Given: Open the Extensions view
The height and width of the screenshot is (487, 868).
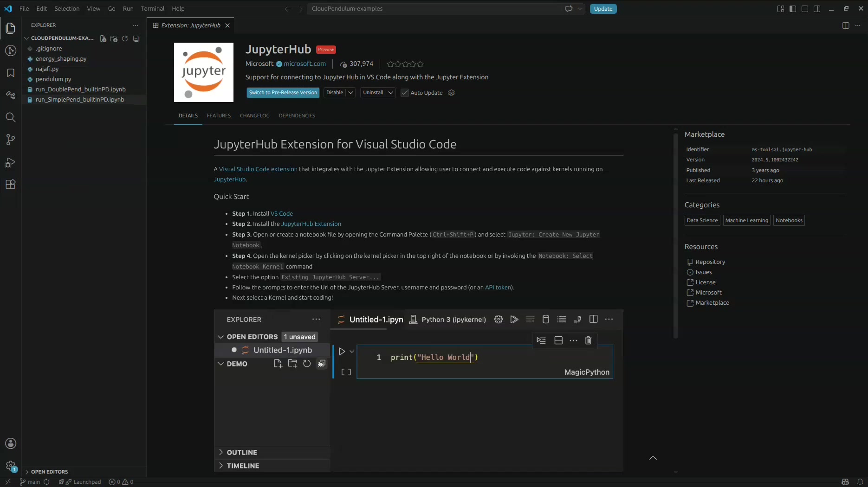Looking at the screenshot, I should 10,185.
